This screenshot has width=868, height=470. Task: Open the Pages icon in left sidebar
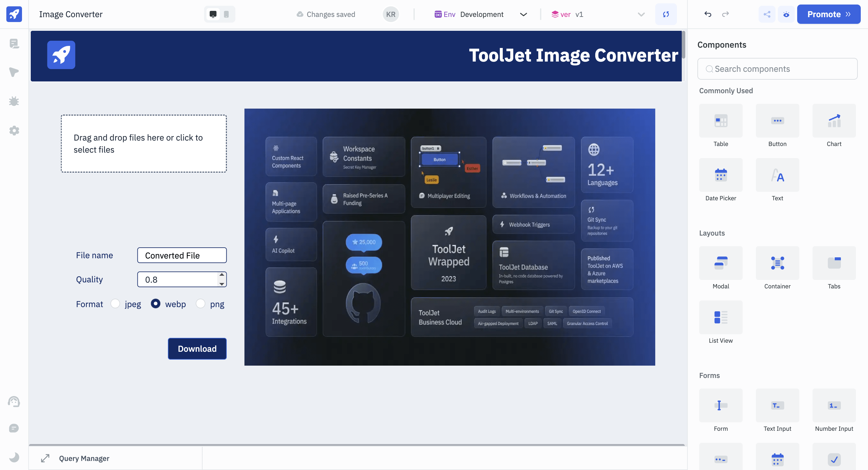[14, 43]
